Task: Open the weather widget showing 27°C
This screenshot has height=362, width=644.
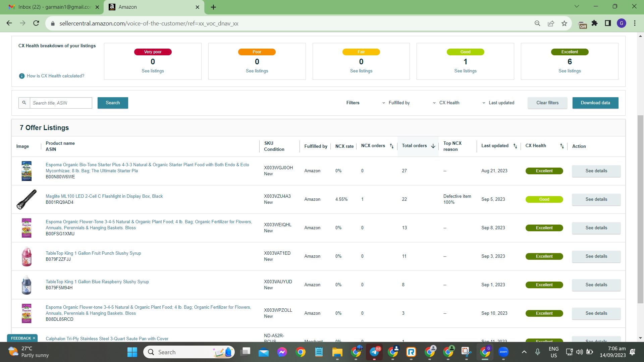Action: 29,352
